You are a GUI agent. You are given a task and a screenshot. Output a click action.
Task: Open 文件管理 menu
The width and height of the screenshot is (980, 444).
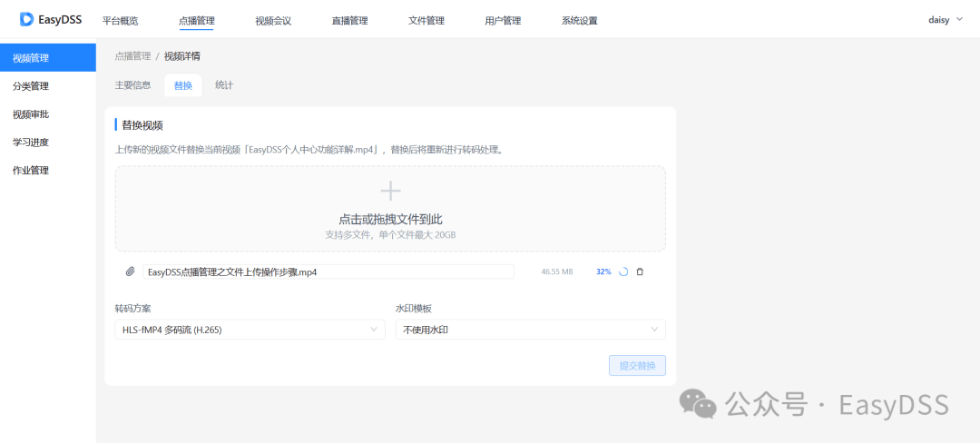tap(426, 21)
